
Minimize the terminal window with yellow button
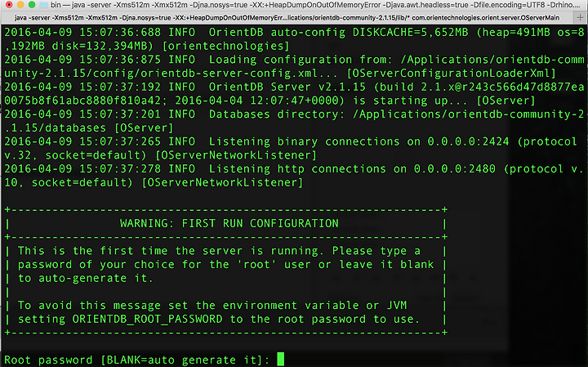20,5
